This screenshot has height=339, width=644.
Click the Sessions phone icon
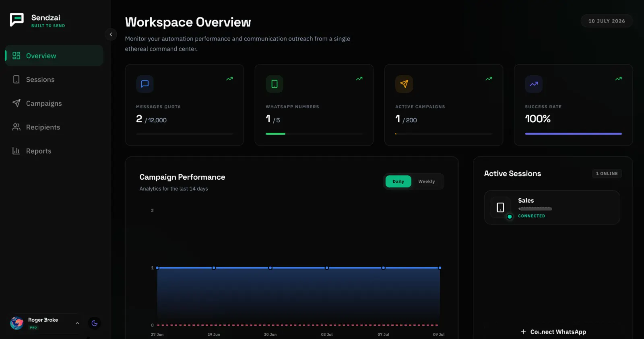(16, 80)
